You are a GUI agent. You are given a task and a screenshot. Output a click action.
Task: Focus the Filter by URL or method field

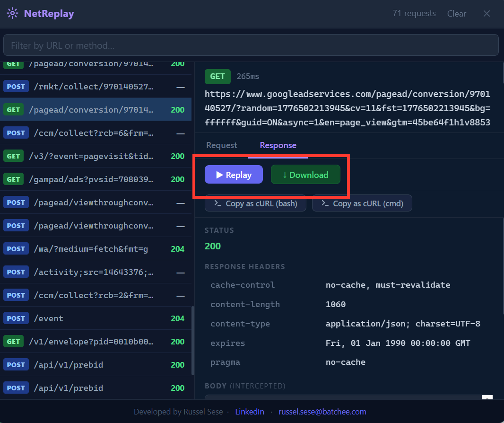[x=251, y=45]
